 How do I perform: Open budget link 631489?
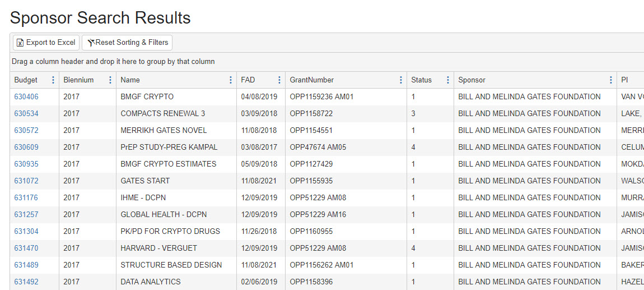tap(26, 265)
